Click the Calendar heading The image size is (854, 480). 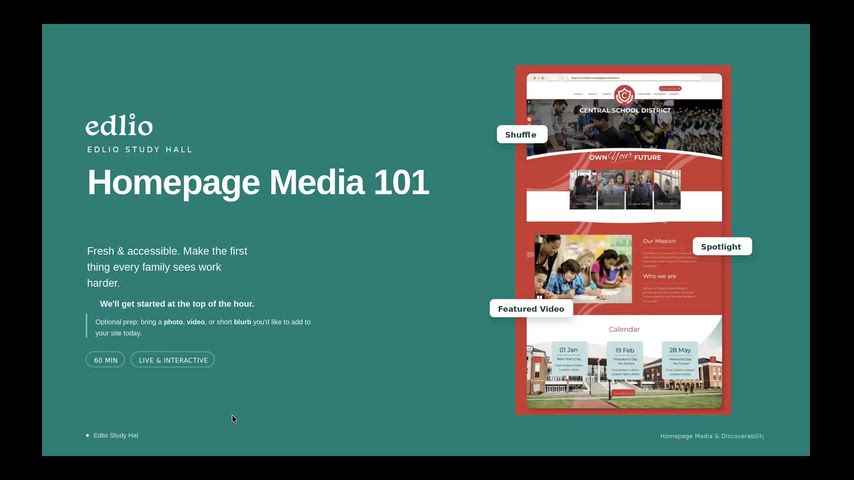click(x=624, y=329)
